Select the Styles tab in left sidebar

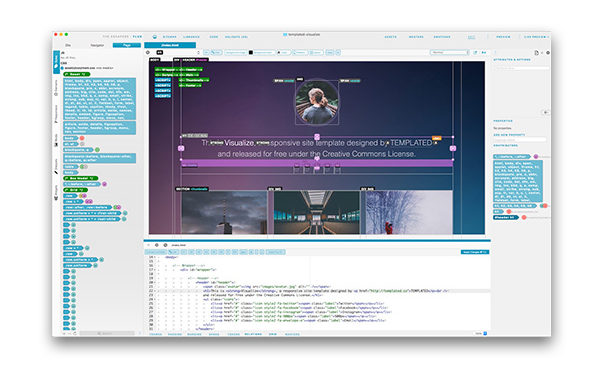pyautogui.click(x=56, y=61)
